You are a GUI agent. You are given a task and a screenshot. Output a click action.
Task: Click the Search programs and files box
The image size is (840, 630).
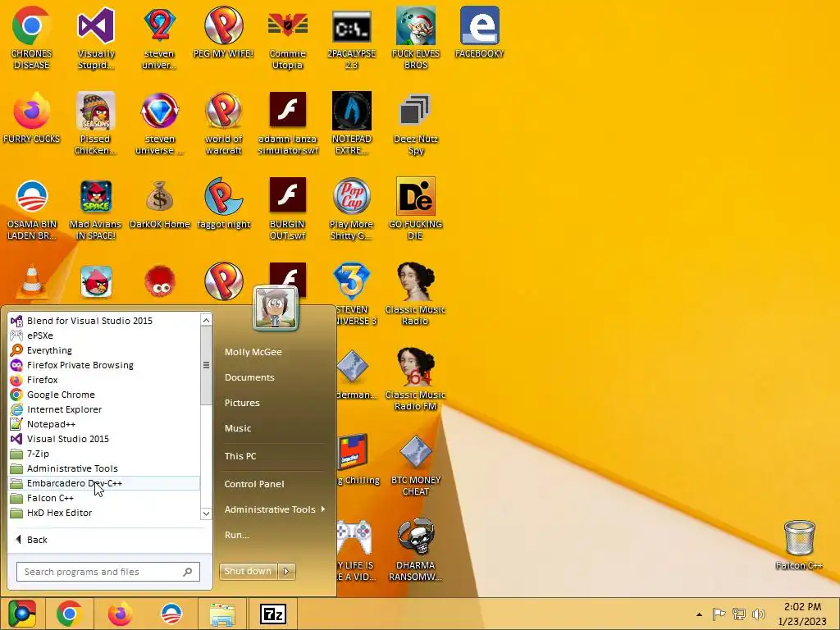pyautogui.click(x=108, y=572)
